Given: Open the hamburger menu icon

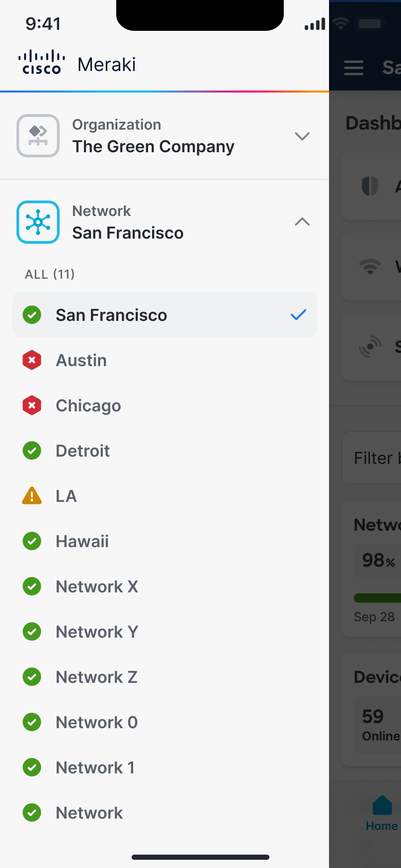Looking at the screenshot, I should (x=354, y=68).
